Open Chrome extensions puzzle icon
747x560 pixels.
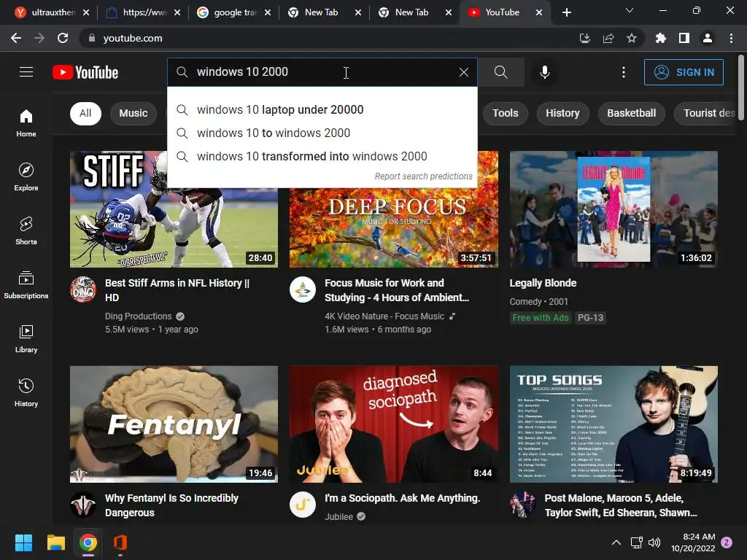pos(660,38)
